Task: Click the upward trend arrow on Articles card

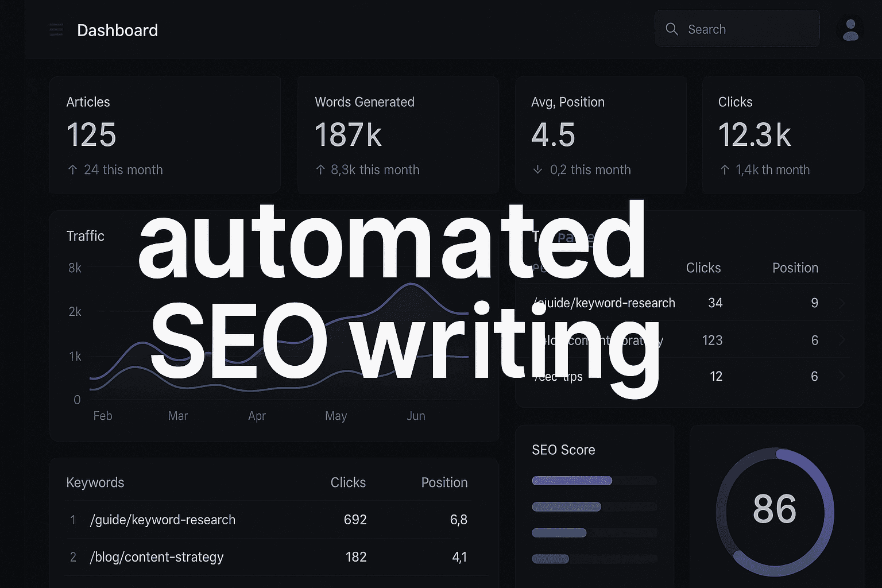Action: point(72,170)
